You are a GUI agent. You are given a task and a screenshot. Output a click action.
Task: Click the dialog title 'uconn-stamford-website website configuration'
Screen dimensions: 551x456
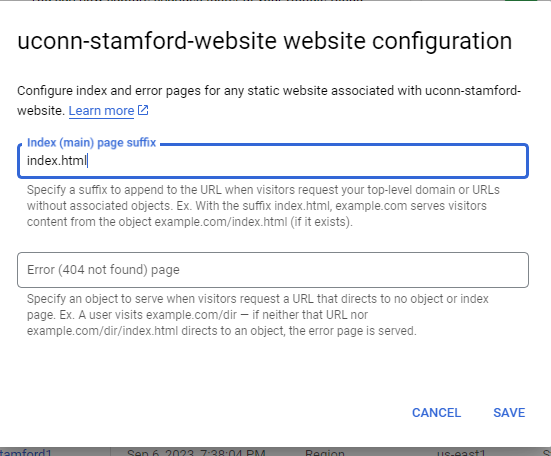pyautogui.click(x=264, y=41)
